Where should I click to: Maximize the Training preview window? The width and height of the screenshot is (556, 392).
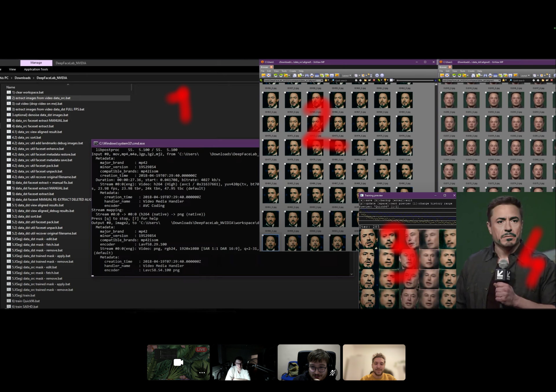click(x=445, y=195)
